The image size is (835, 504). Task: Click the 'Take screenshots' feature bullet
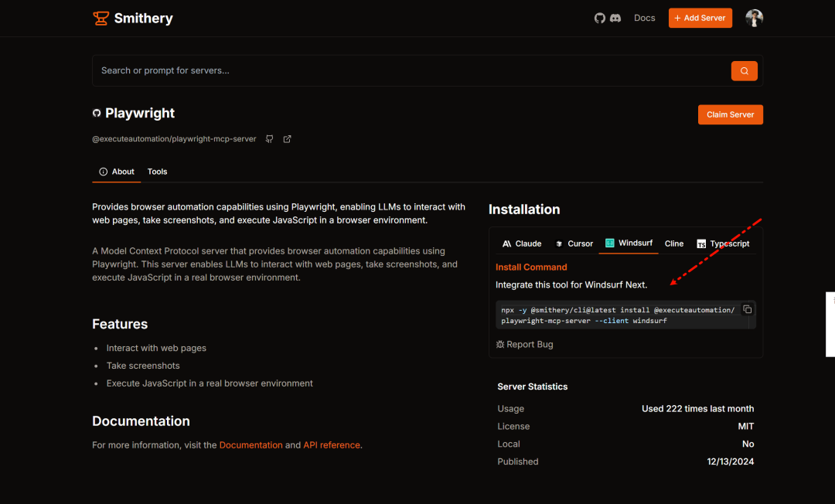click(x=143, y=366)
